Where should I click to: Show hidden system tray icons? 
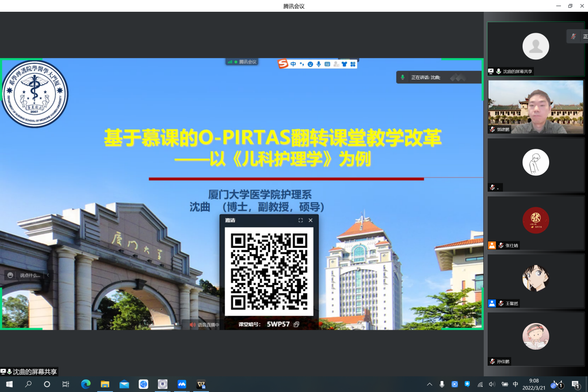(430, 384)
